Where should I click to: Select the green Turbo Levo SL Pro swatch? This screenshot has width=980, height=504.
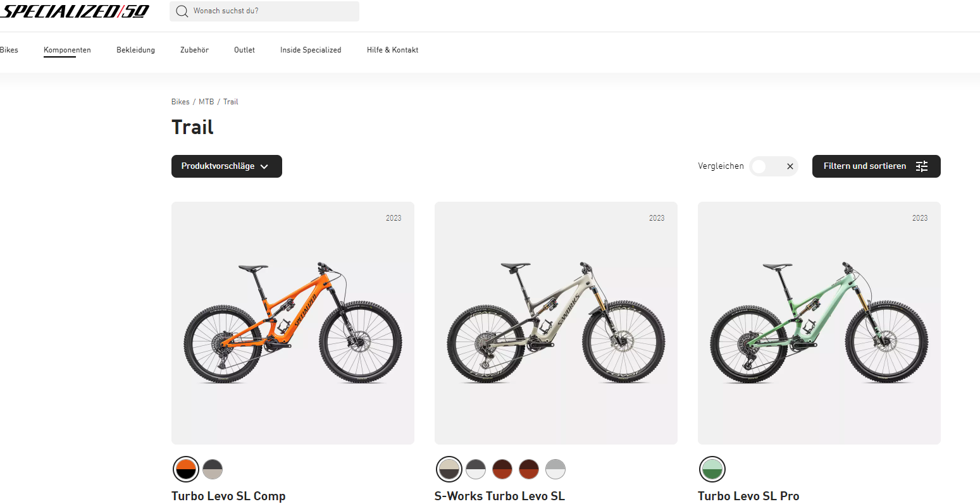tap(712, 469)
